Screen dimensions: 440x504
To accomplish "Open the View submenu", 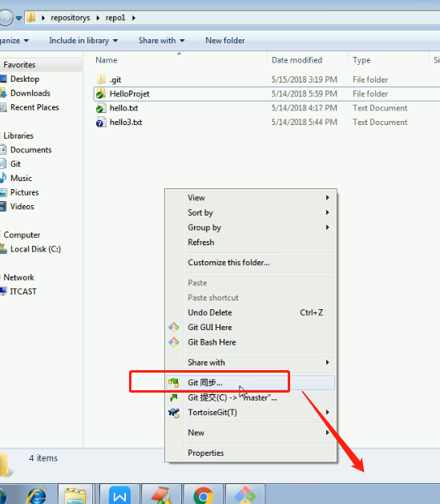I will click(x=259, y=198).
